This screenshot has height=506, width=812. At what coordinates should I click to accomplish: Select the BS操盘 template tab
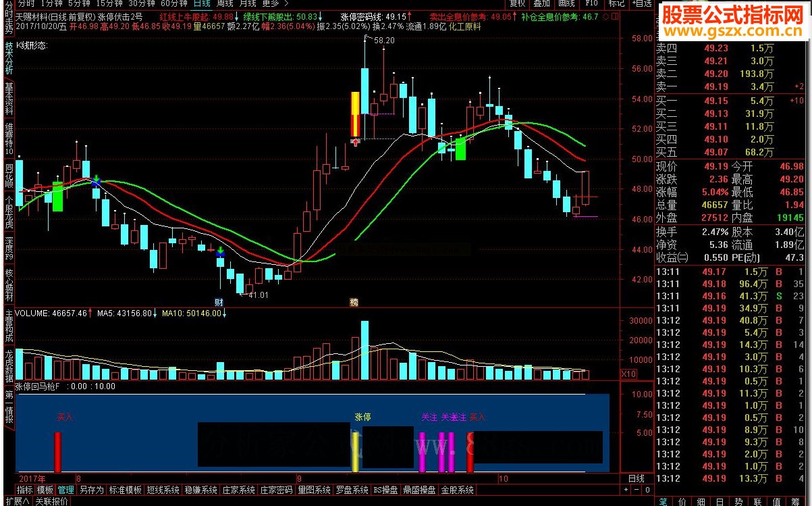point(386,490)
